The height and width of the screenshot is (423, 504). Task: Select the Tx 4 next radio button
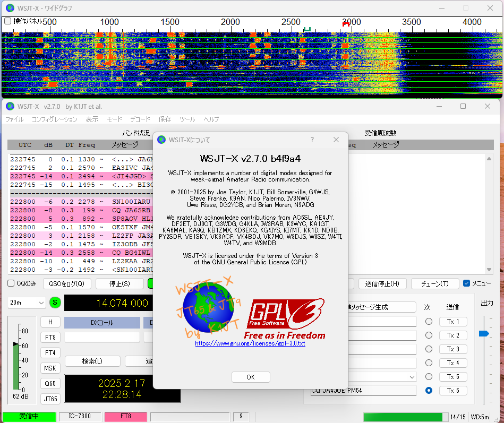tap(429, 363)
